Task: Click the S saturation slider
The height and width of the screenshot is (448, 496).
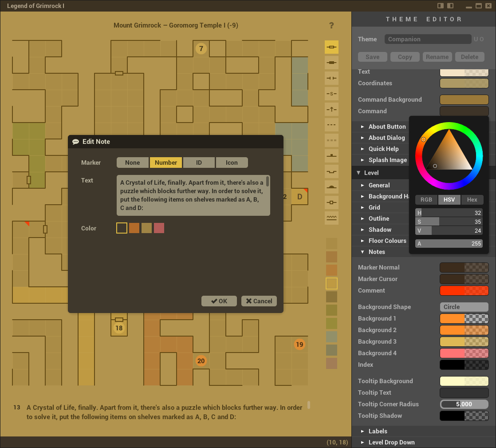Action: pyautogui.click(x=449, y=222)
